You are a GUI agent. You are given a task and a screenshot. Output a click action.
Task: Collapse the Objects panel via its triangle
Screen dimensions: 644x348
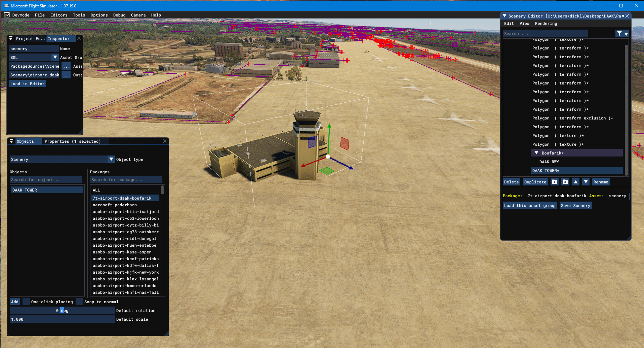[11, 141]
